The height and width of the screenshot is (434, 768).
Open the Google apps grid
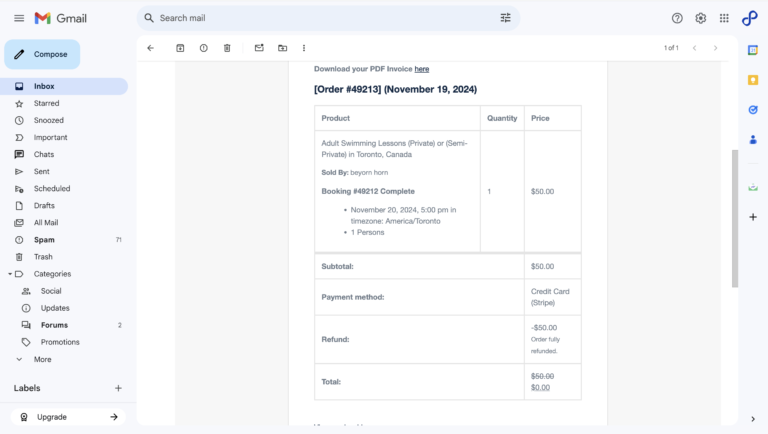pyautogui.click(x=724, y=18)
